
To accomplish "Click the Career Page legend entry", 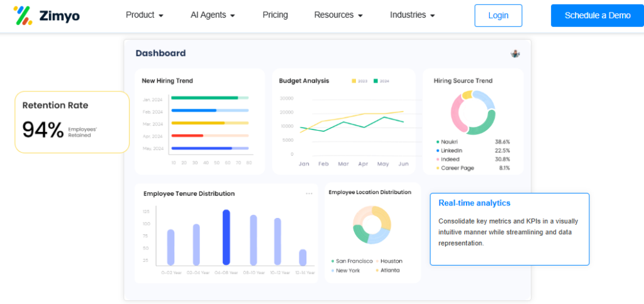I will [455, 168].
